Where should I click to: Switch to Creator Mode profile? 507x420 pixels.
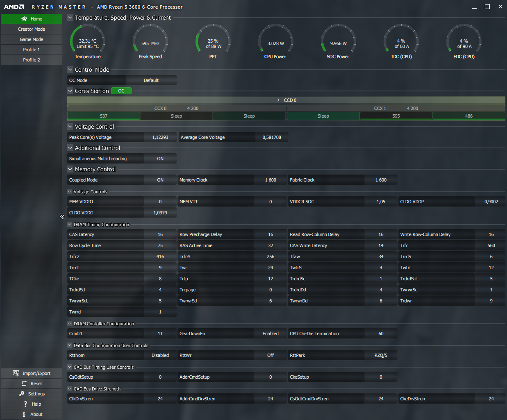coord(31,29)
